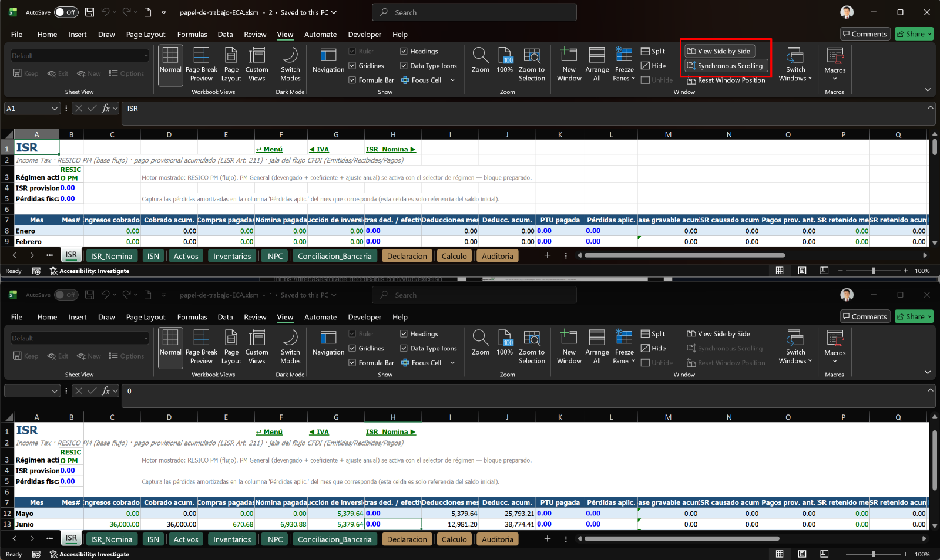Click Reset Window Position in top window
The height and width of the screenshot is (560, 940).
(726, 80)
